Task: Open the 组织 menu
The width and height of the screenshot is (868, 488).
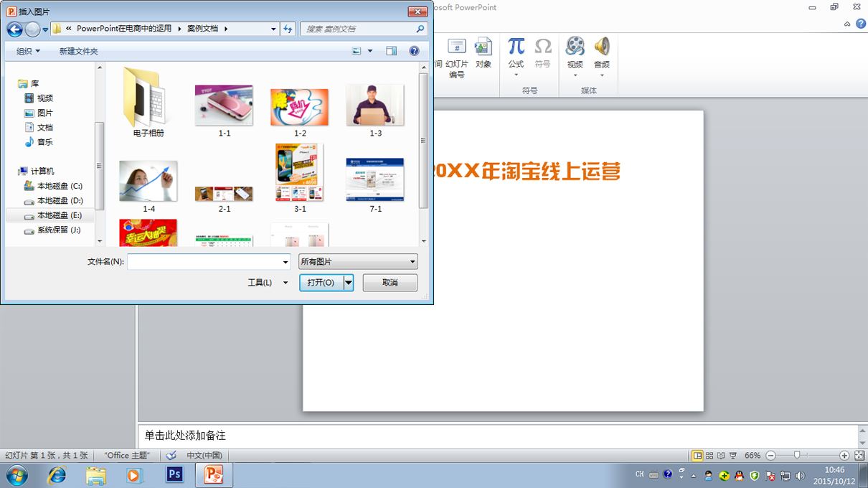Action: tap(28, 51)
